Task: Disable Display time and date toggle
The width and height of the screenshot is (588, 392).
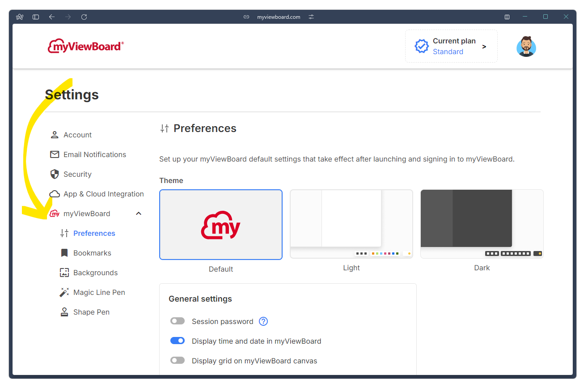Action: click(178, 341)
